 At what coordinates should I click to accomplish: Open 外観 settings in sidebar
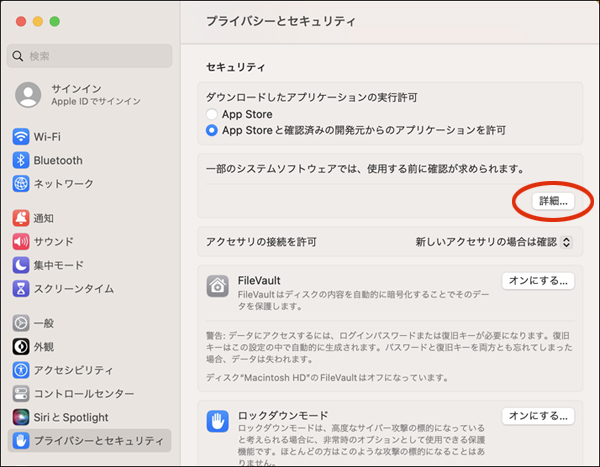tap(43, 346)
